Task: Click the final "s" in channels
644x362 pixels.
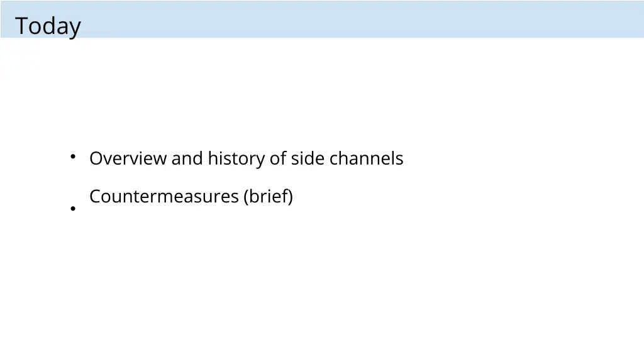Action: pyautogui.click(x=399, y=160)
